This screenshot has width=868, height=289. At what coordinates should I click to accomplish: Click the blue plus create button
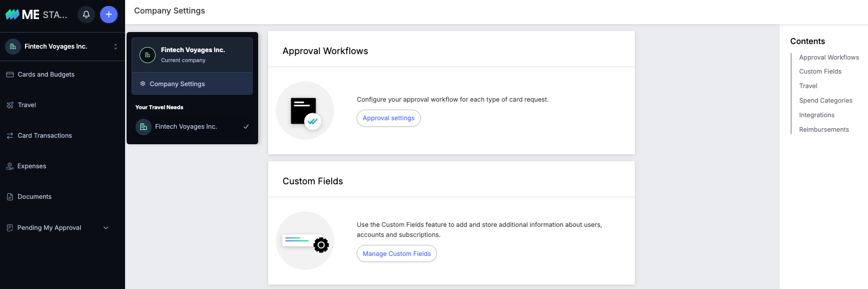click(x=109, y=15)
